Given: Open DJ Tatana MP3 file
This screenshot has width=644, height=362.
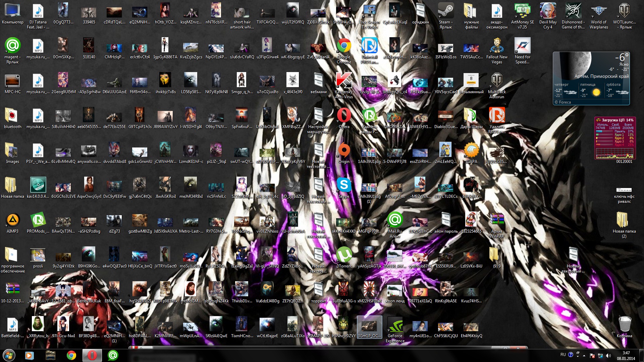Looking at the screenshot, I should click(x=38, y=16).
